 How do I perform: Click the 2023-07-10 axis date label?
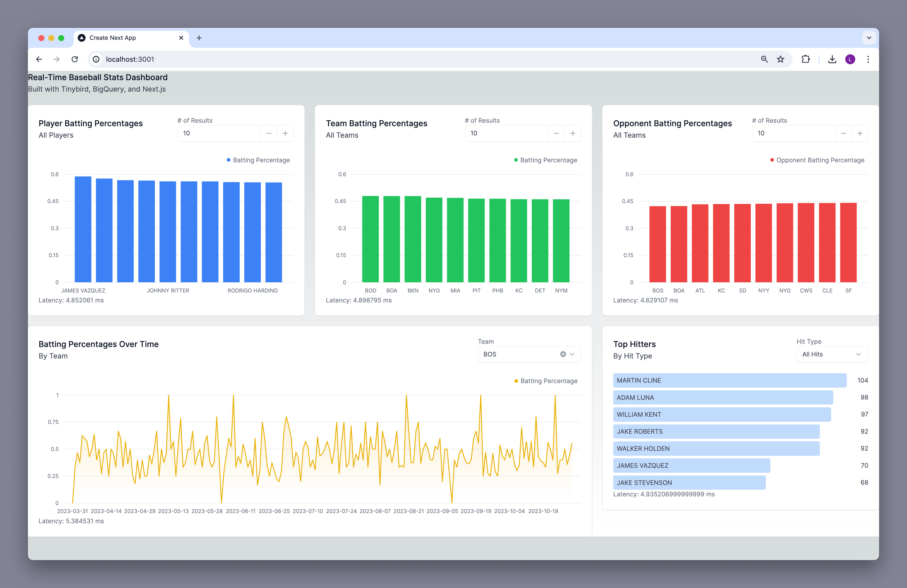tap(308, 511)
